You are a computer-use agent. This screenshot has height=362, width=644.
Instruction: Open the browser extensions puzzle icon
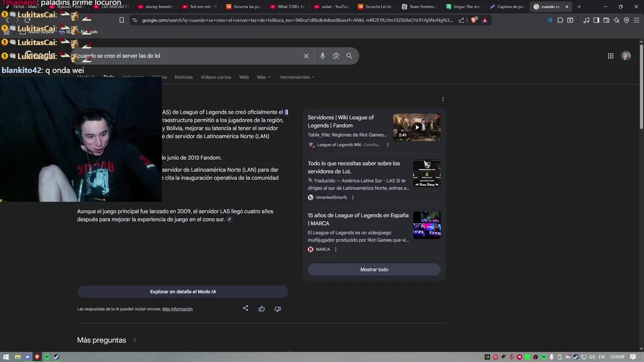560,20
